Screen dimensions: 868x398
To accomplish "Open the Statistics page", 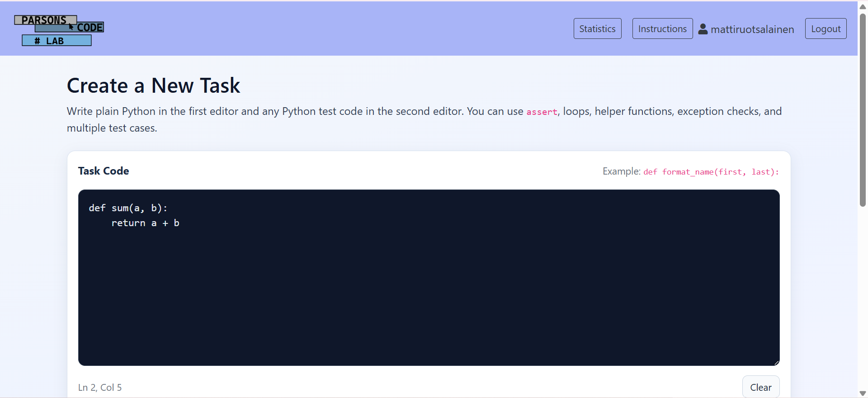I will [597, 28].
